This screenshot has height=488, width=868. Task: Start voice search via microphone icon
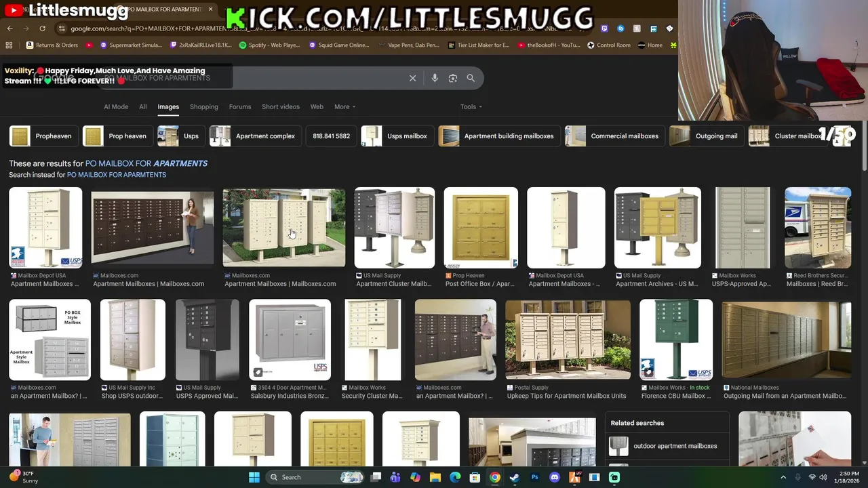coord(435,78)
